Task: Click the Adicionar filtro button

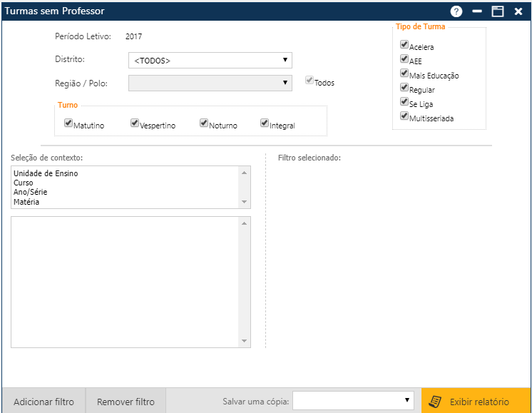Action: tap(44, 402)
